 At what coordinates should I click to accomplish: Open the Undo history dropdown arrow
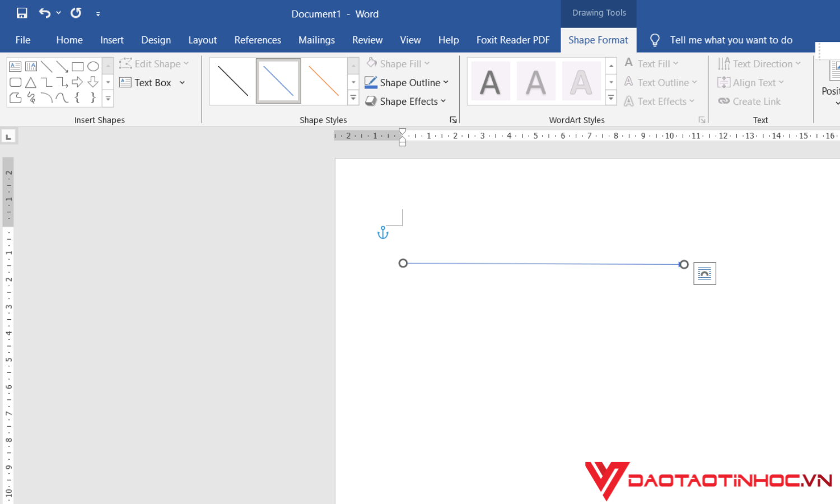coord(59,13)
